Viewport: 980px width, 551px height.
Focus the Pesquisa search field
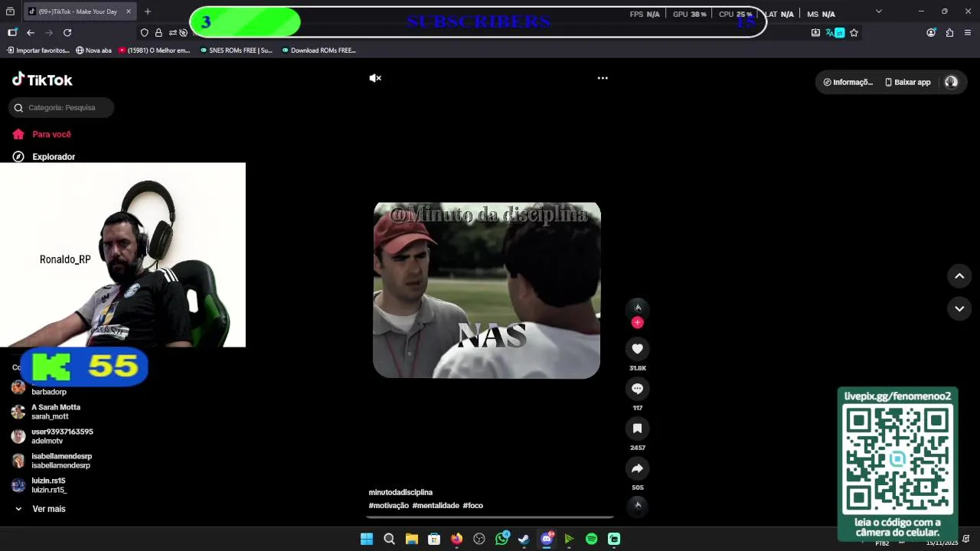[x=62, y=108]
